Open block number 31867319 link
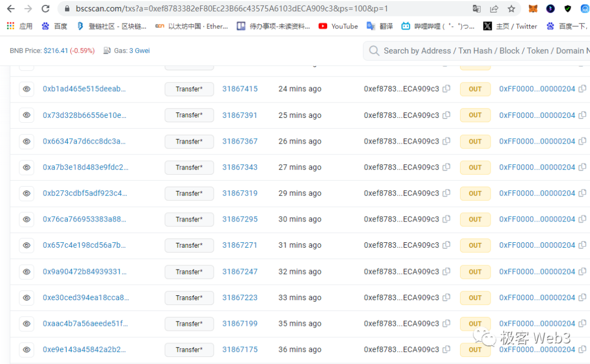 click(240, 193)
